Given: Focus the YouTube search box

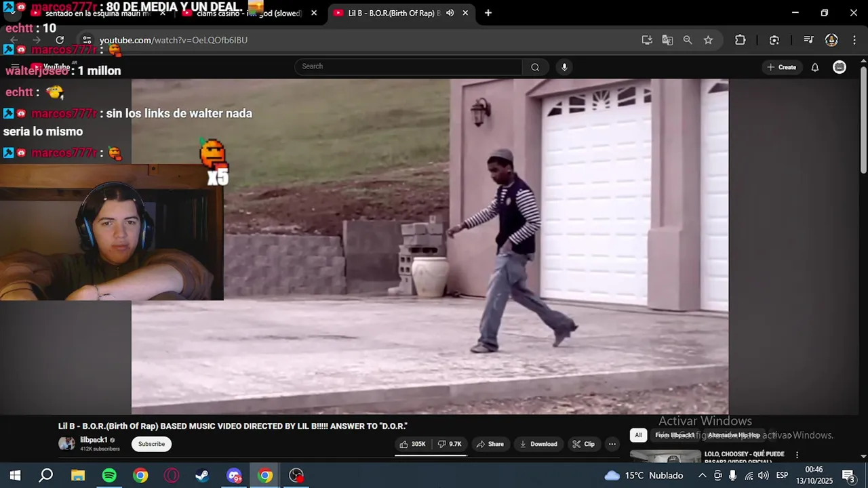Looking at the screenshot, I should tap(408, 66).
